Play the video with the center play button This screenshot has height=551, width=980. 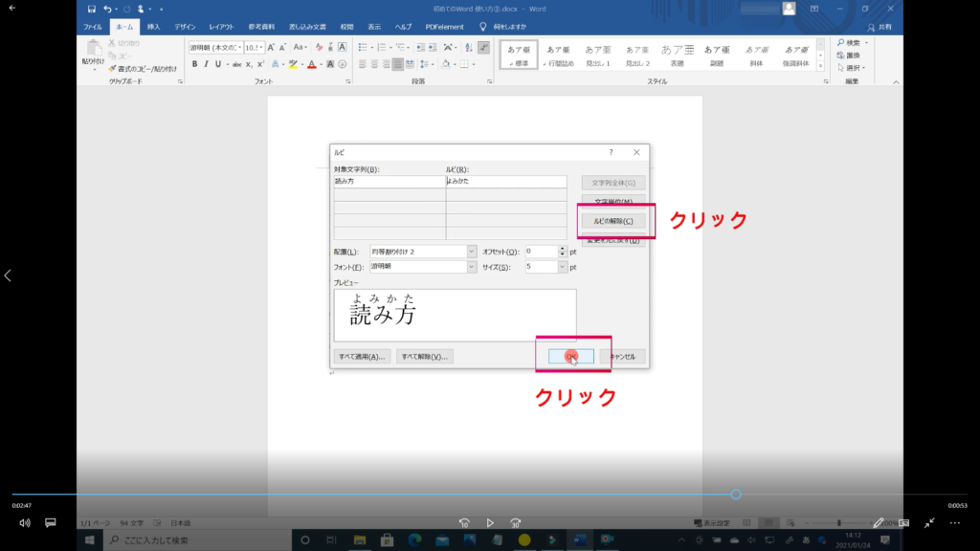[490, 523]
